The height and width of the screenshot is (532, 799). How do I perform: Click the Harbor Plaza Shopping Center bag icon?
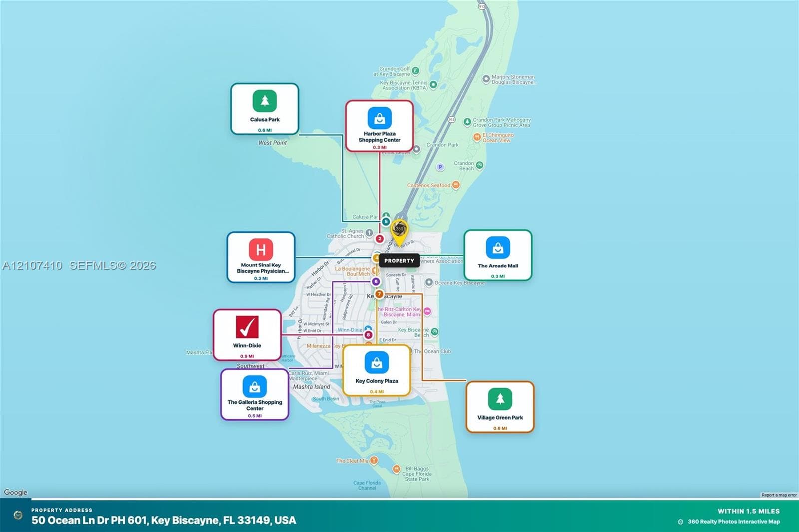pyautogui.click(x=380, y=118)
